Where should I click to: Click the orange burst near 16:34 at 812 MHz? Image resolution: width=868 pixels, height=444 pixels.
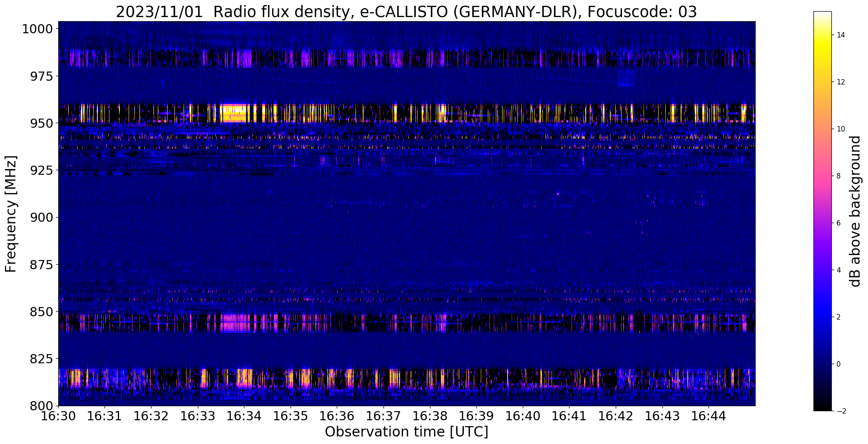click(x=245, y=378)
